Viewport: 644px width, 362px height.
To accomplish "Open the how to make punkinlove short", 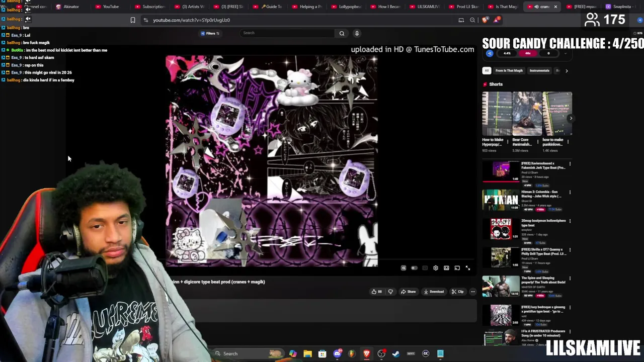I will click(557, 114).
